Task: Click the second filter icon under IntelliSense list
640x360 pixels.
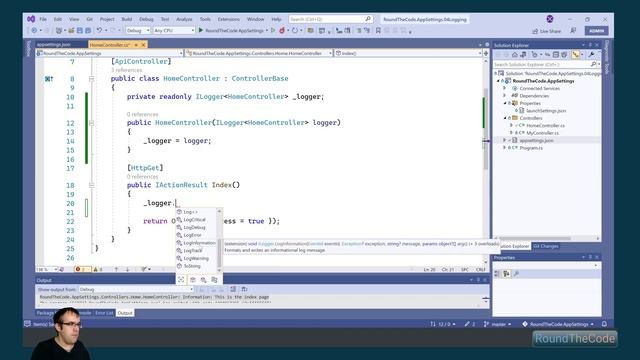Action: 193,280
